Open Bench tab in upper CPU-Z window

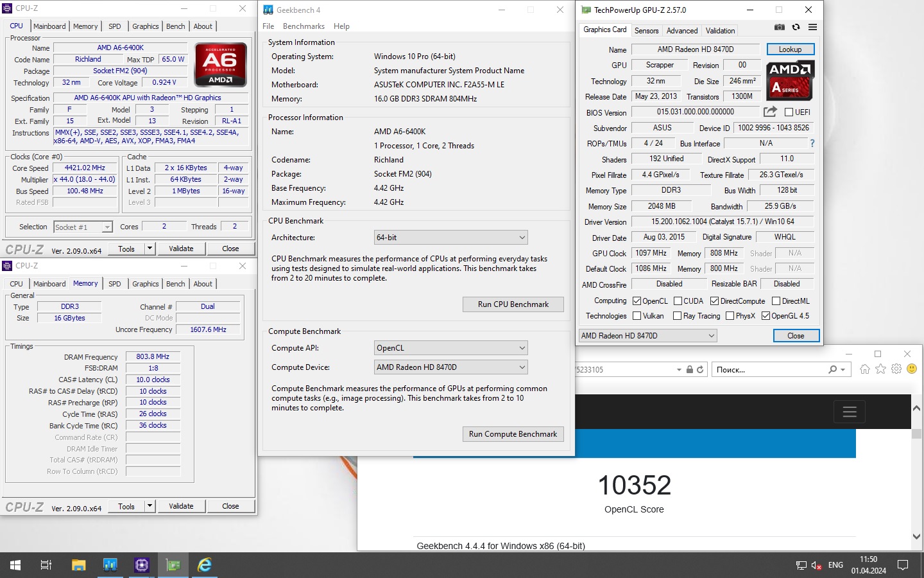pyautogui.click(x=175, y=26)
